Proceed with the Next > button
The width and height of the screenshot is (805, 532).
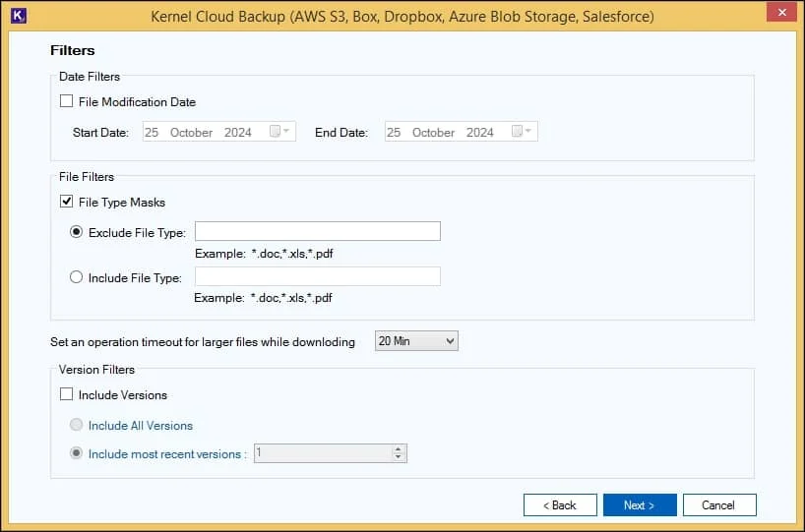(x=640, y=505)
